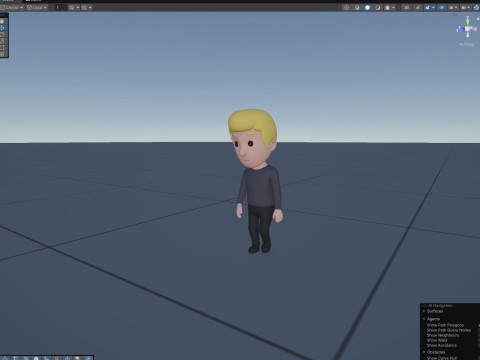Click the snap value field showing 1

click(x=61, y=7)
